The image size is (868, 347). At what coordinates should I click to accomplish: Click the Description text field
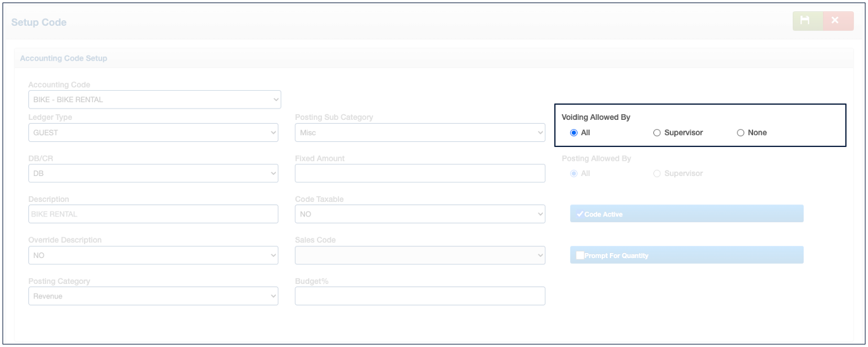click(153, 214)
